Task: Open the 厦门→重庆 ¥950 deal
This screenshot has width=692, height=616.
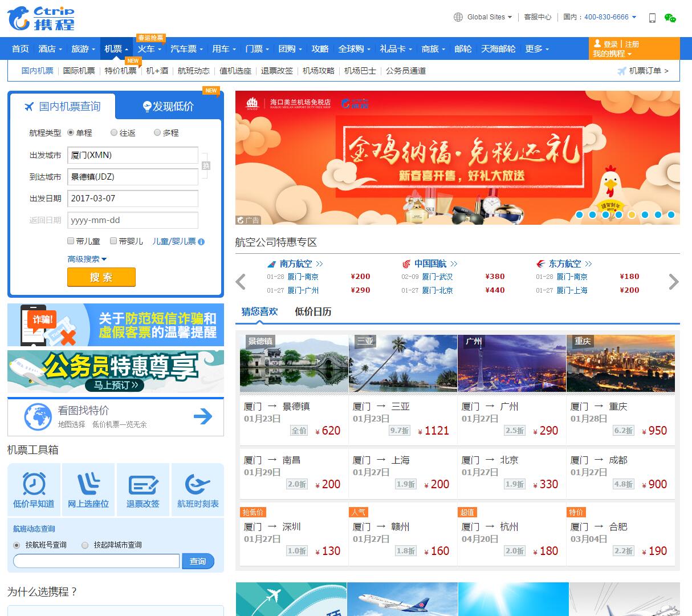Action: 621,419
